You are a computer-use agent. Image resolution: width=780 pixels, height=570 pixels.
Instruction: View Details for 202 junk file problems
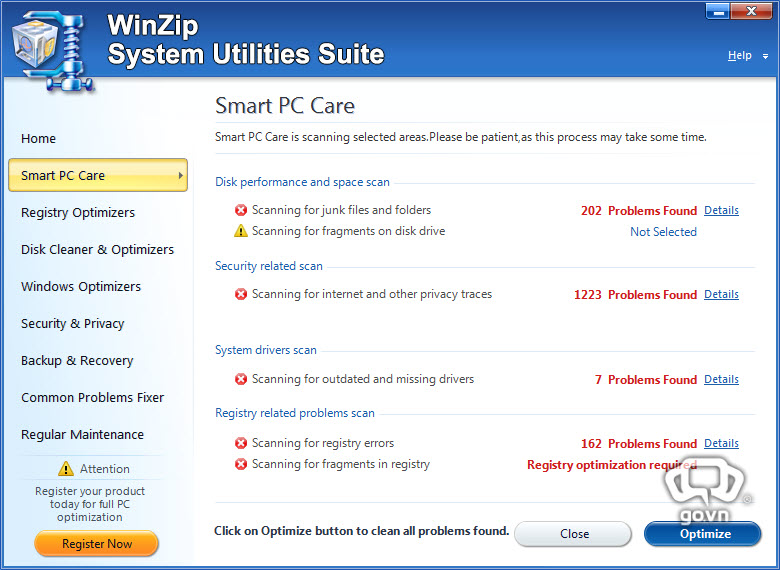[x=721, y=210]
